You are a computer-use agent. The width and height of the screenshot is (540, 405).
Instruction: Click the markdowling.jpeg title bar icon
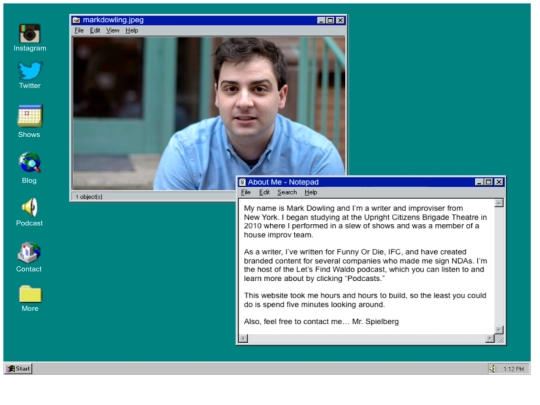pyautogui.click(x=76, y=20)
